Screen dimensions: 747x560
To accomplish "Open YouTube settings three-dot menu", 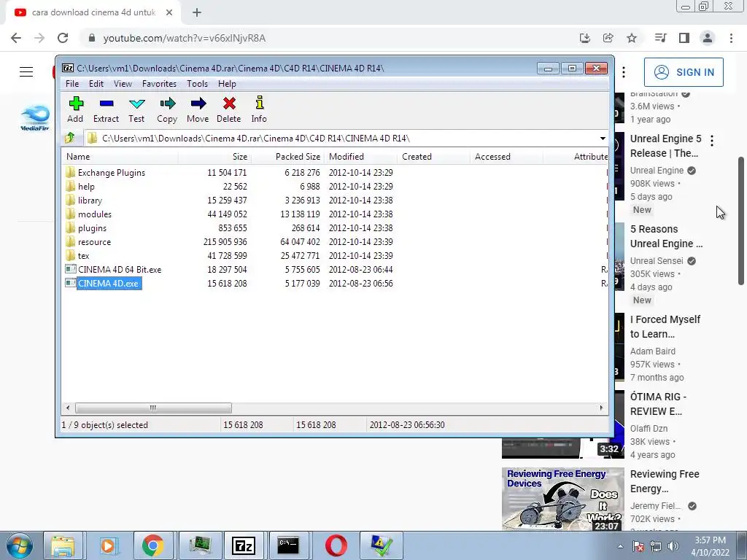I will [x=624, y=72].
